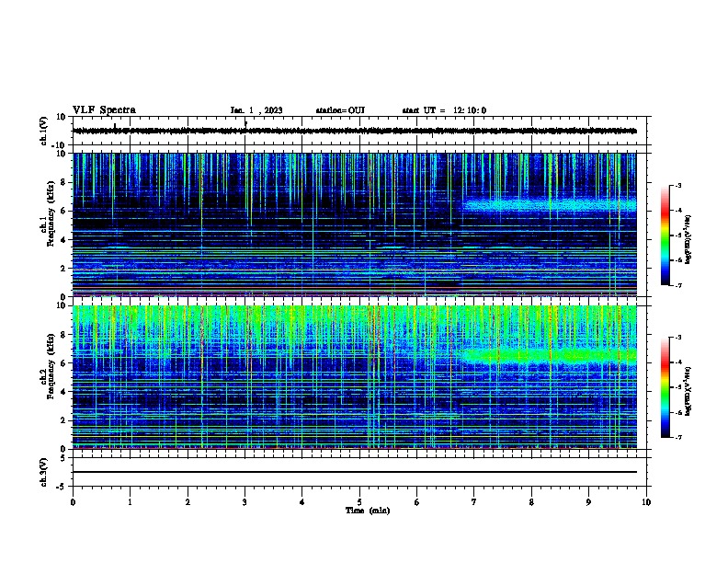Click the ch.1 colorbar log(PSD) unit label
The width and height of the screenshot is (728, 563).
(x=688, y=239)
